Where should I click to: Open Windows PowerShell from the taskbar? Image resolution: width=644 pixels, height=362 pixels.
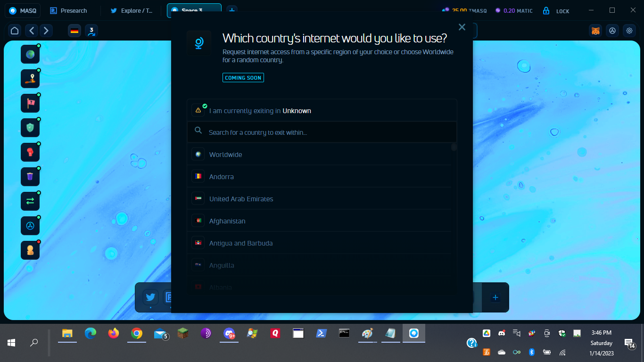[x=322, y=334]
